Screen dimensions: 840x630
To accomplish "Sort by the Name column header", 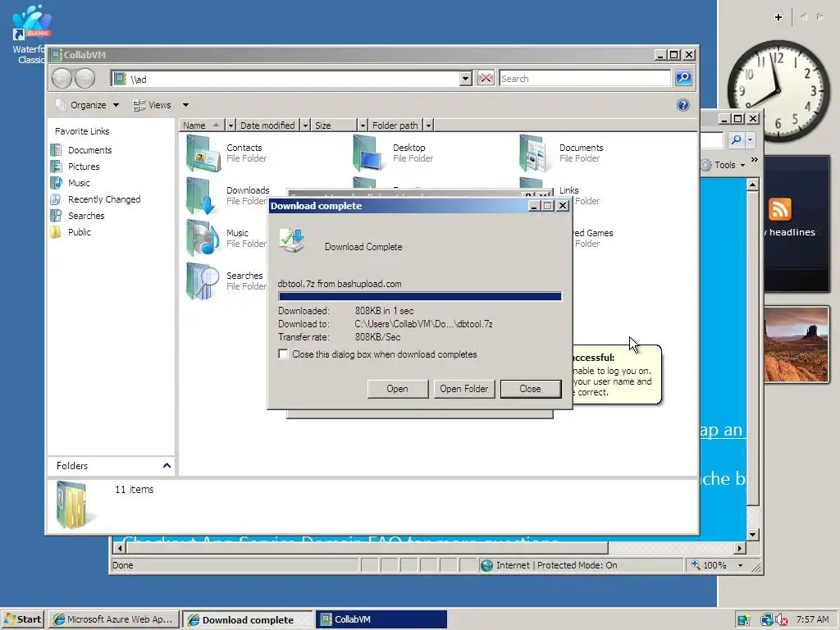I will (202, 126).
